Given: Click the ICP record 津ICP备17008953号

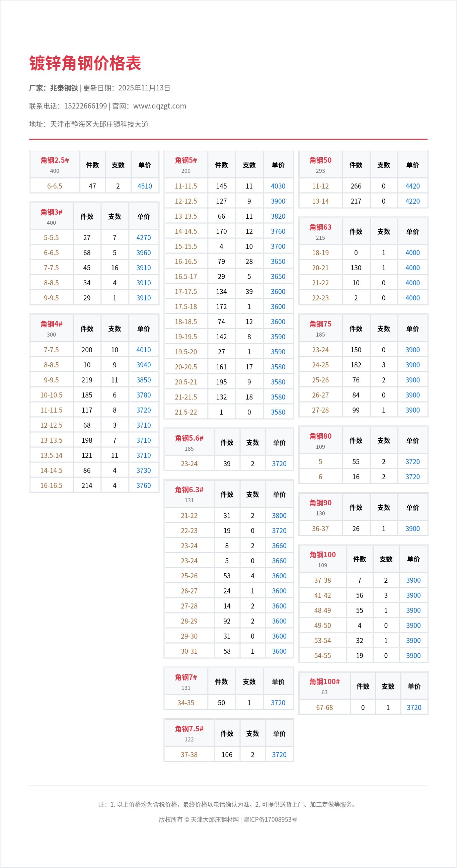Looking at the screenshot, I should [x=271, y=819].
